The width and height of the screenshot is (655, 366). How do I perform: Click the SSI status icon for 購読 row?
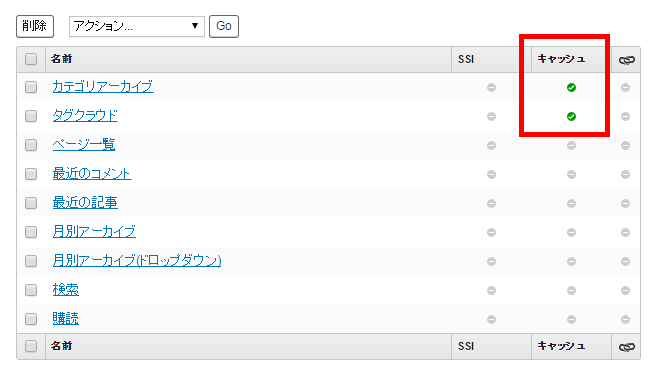[491, 320]
